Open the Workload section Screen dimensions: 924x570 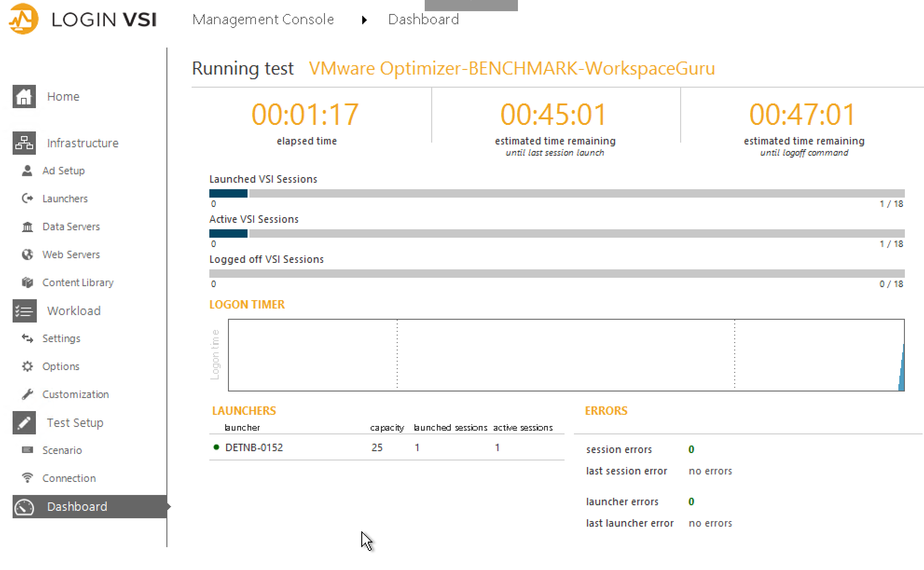tap(74, 311)
